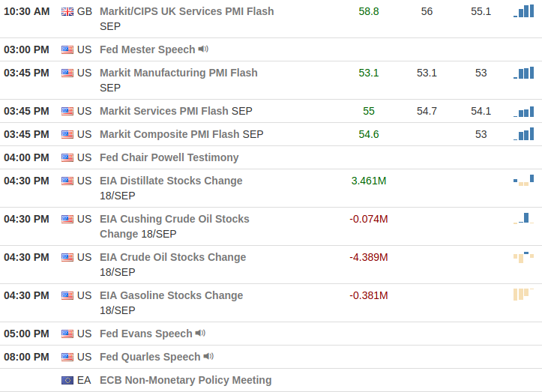Click the speaker icon beside Fed Quarles Speech
Screen dimensions: 542x392
[208, 357]
